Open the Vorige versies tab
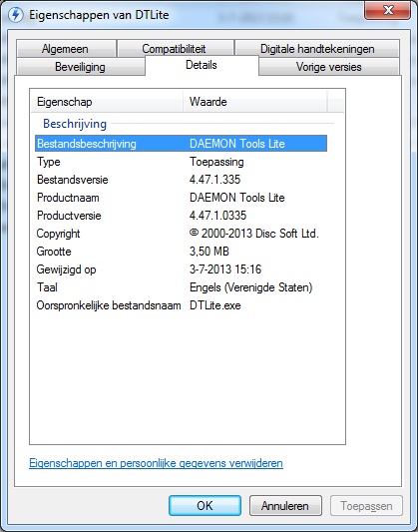418x532 pixels. pyautogui.click(x=329, y=67)
